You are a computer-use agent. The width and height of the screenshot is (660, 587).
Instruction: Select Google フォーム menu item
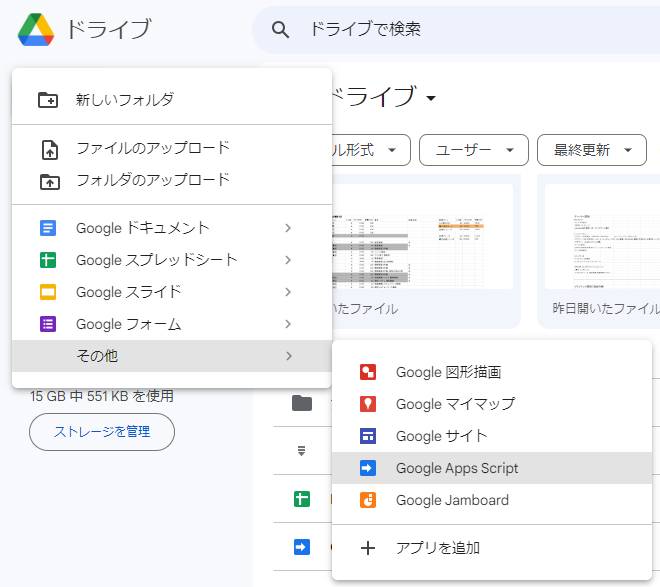172,324
